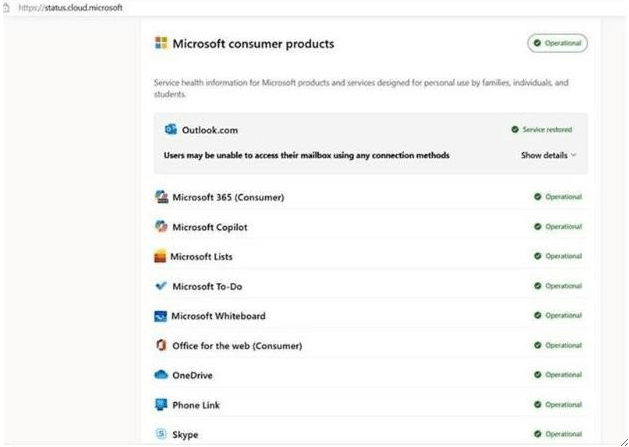The image size is (629, 447).
Task: Select the Microsoft Copilot row label
Action: tap(210, 227)
